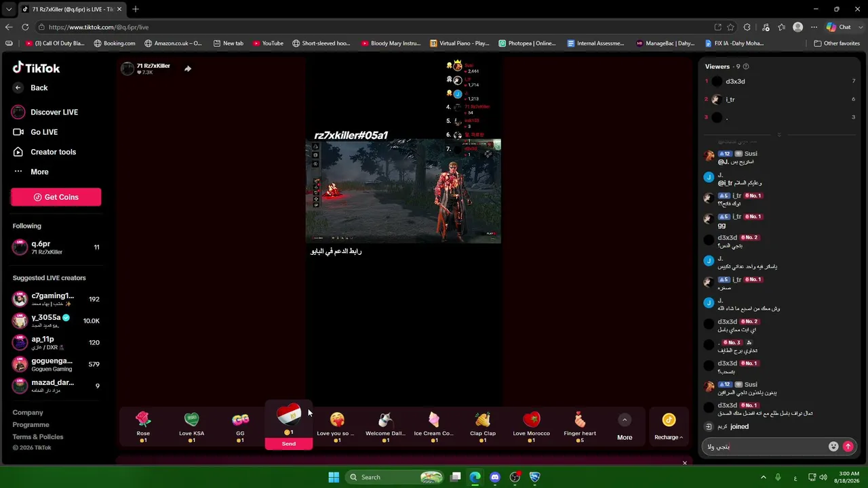
Task: Open the Company footer link
Action: (x=28, y=412)
